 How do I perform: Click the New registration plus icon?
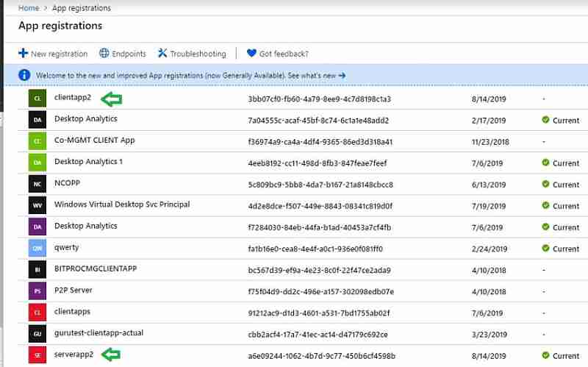click(x=23, y=53)
